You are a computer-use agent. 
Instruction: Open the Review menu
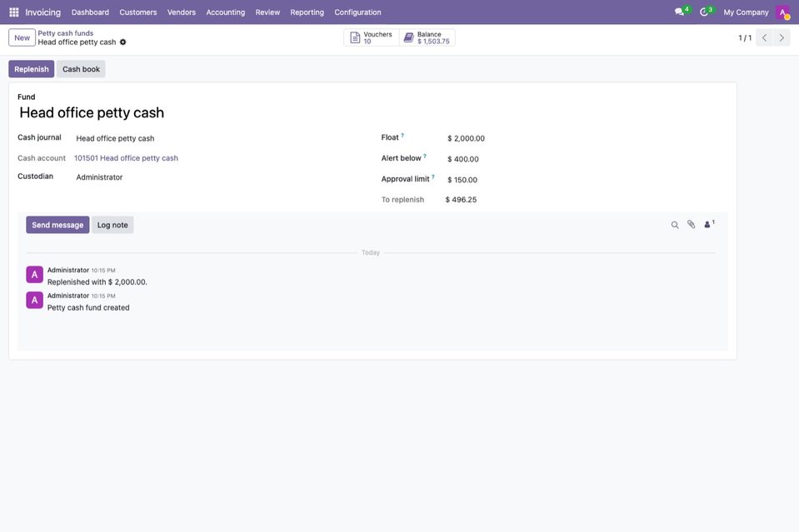click(267, 12)
